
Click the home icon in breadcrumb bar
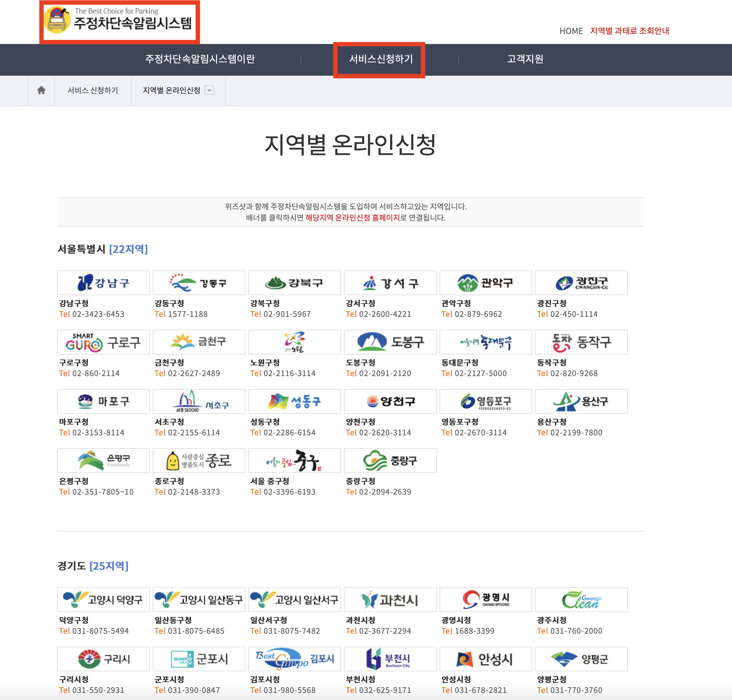pos(41,90)
